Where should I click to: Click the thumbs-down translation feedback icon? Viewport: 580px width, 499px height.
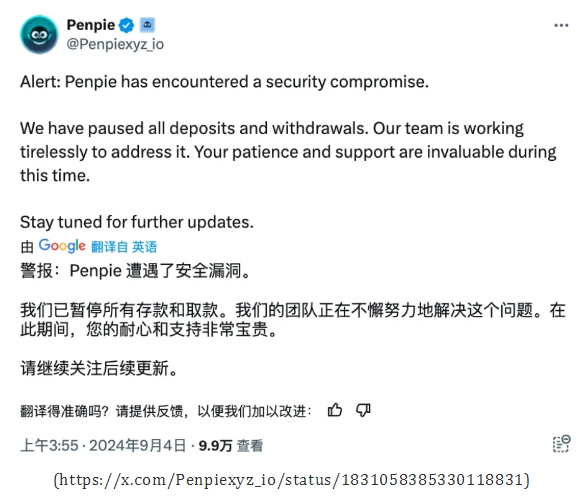pos(363,410)
